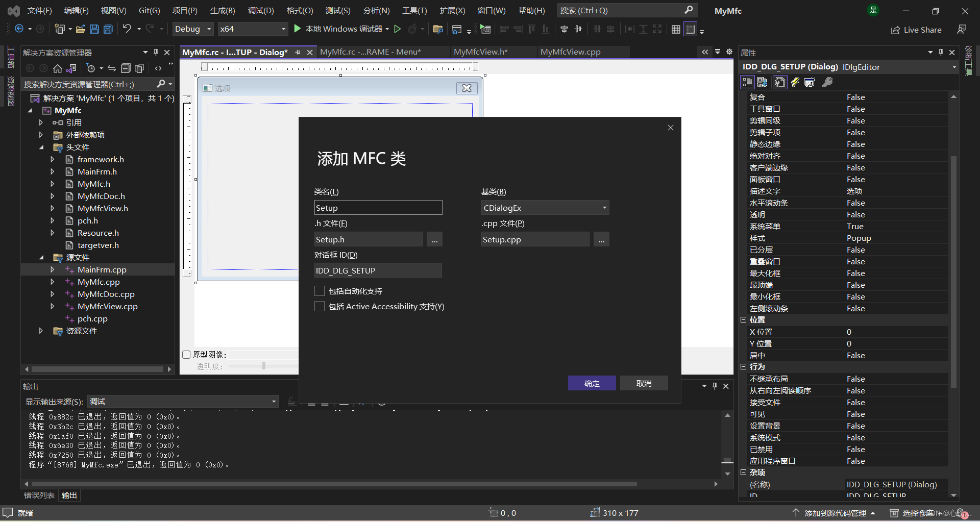Image resolution: width=980 pixels, height=522 pixels.
Task: Open the x64 platform dropdown
Action: [253, 29]
